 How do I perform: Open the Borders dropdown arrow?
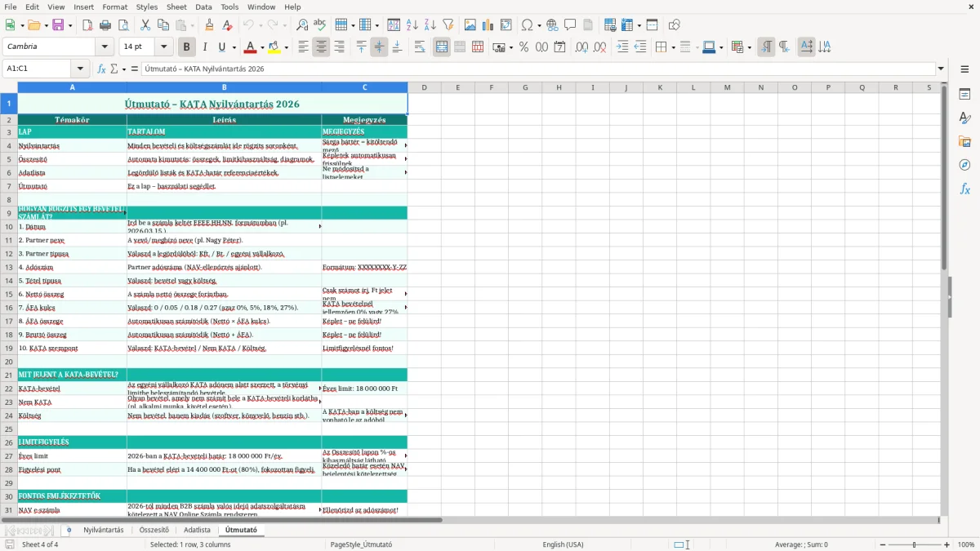[672, 47]
